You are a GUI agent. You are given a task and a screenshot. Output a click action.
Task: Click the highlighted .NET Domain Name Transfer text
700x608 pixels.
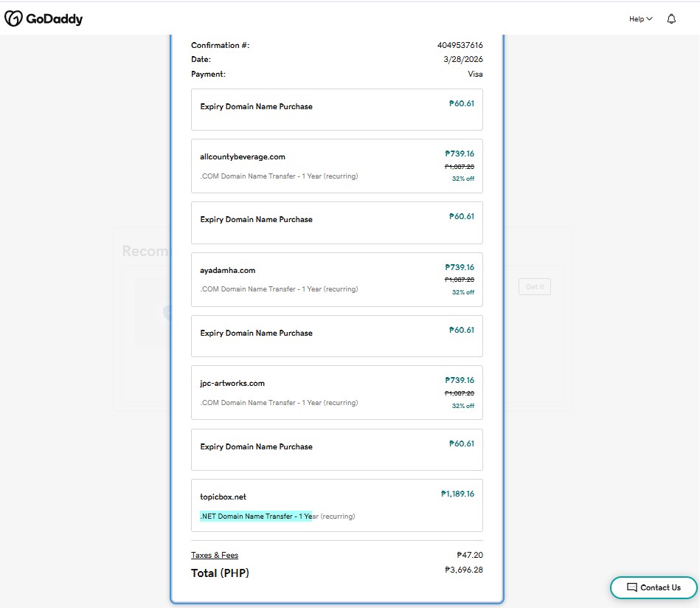256,517
